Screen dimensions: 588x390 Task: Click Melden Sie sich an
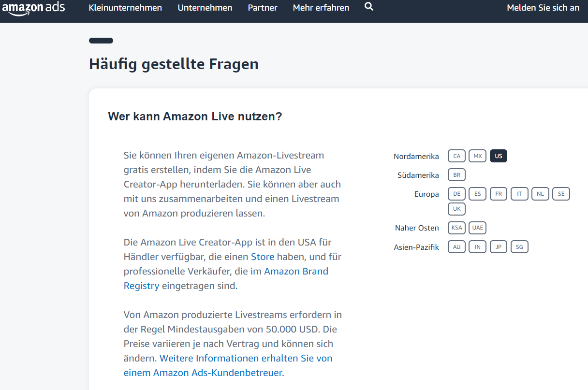543,8
